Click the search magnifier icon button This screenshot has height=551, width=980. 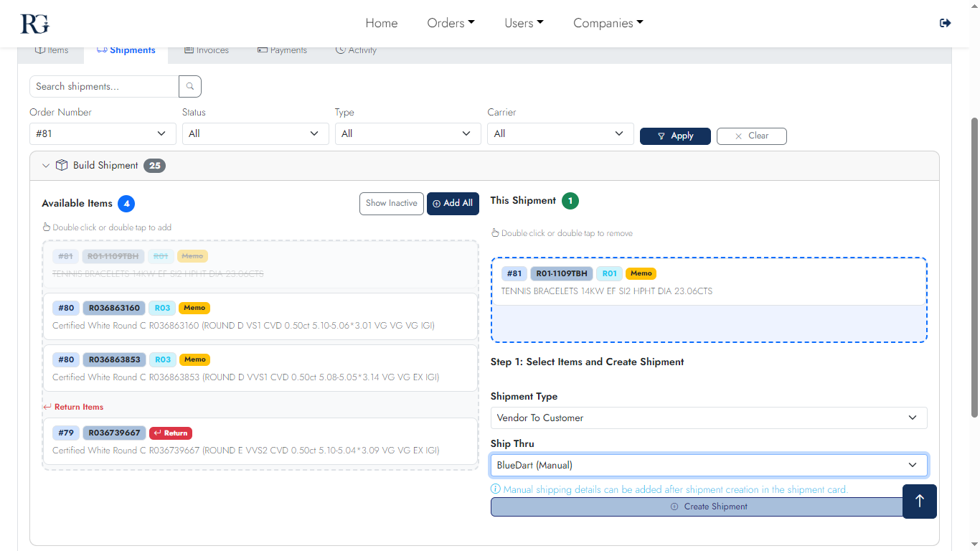point(190,86)
